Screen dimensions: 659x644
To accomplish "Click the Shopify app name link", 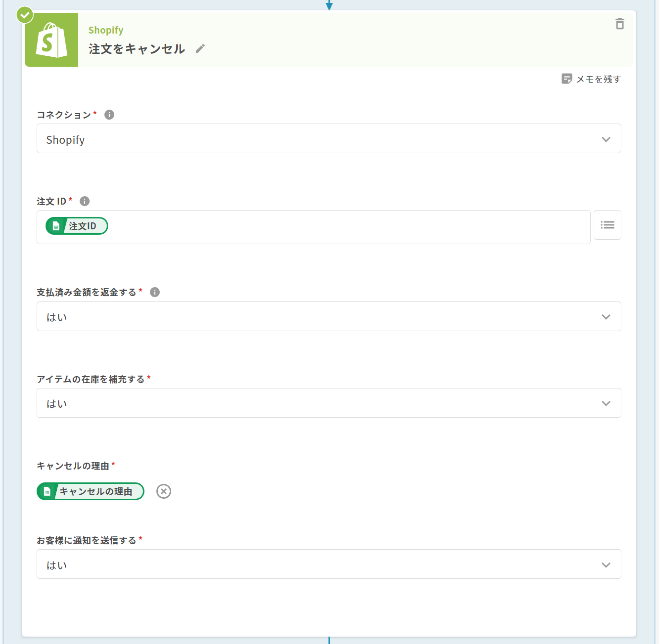I will click(x=106, y=30).
